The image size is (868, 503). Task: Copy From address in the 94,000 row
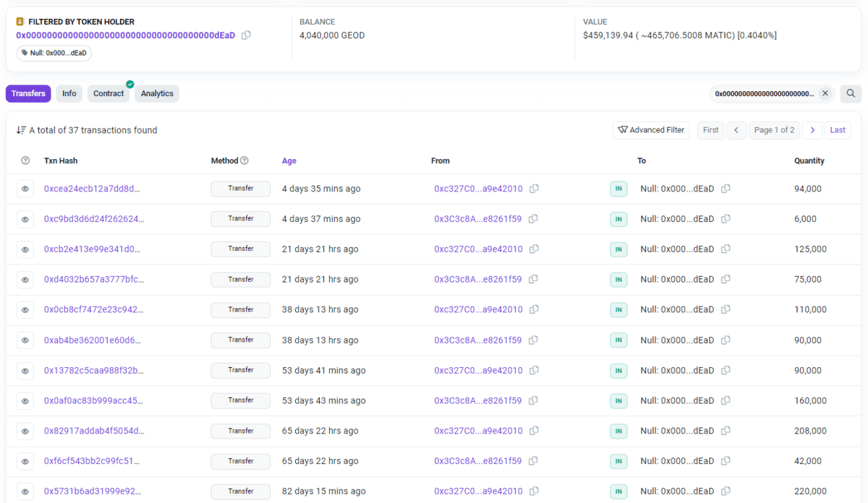point(534,189)
